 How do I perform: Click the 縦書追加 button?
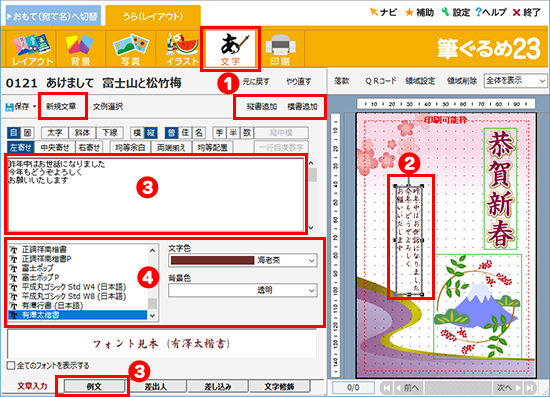pos(262,107)
